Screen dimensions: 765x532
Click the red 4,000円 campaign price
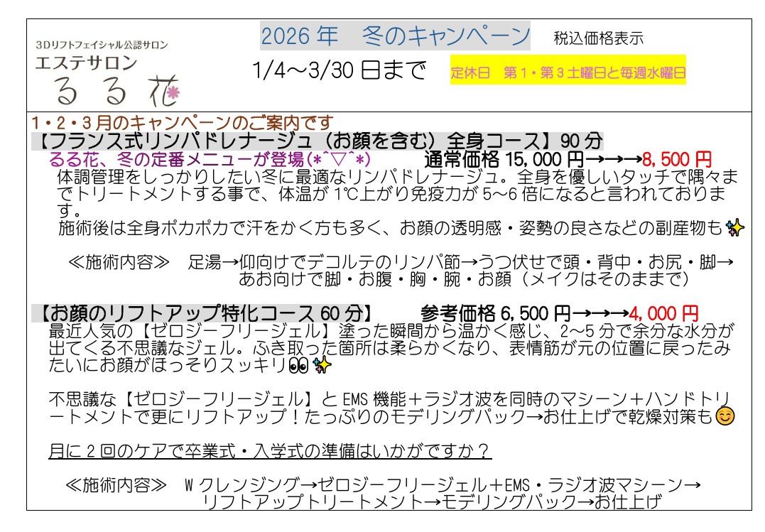(663, 313)
